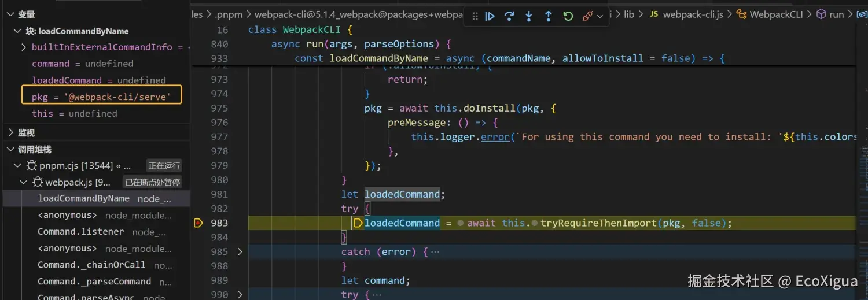868x300 pixels.
Task: Click the error method link on line 977
Action: click(x=495, y=137)
